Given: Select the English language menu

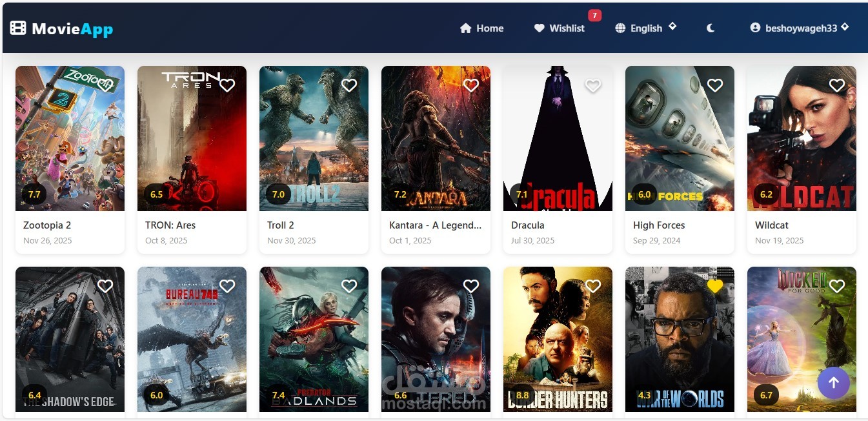Looking at the screenshot, I should click(645, 28).
